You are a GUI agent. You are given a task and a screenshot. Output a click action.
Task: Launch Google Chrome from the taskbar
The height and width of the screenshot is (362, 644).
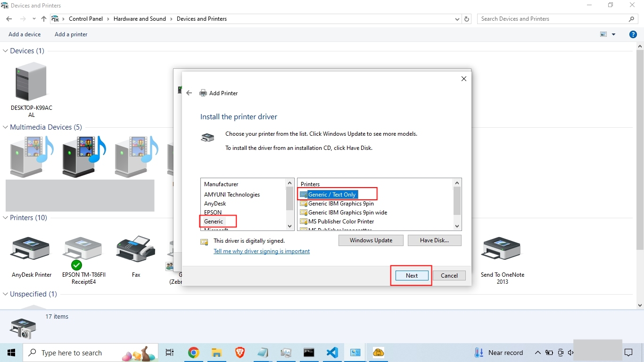click(x=193, y=353)
